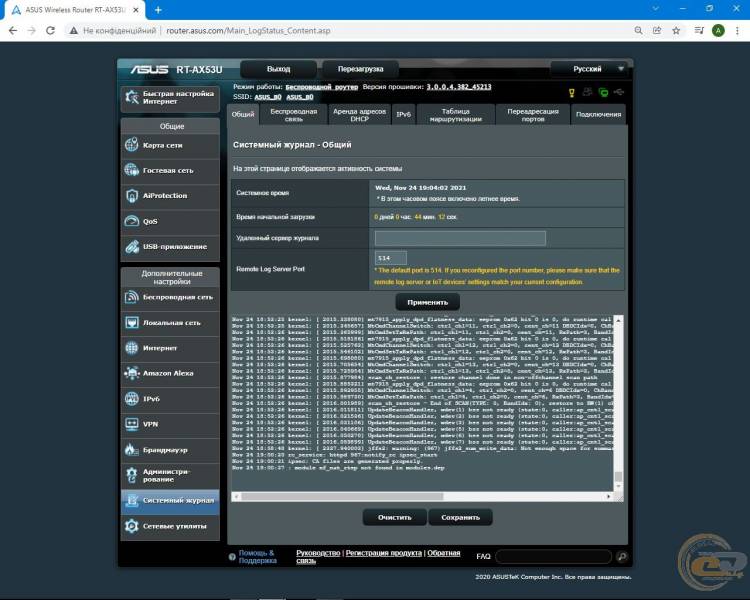This screenshot has width=750, height=600.
Task: Click the yellow lightbulb status icon
Action: tap(572, 93)
